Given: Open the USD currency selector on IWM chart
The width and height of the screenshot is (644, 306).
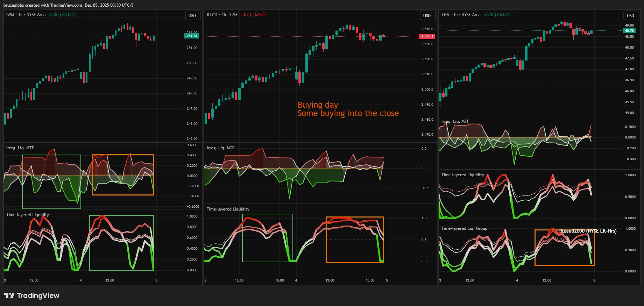Looking at the screenshot, I should coord(192,15).
